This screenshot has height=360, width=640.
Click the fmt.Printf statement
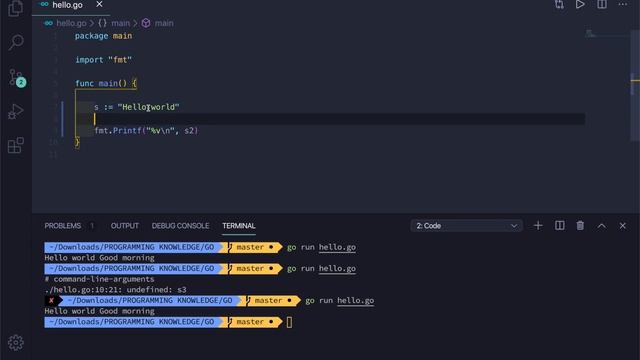click(x=146, y=131)
